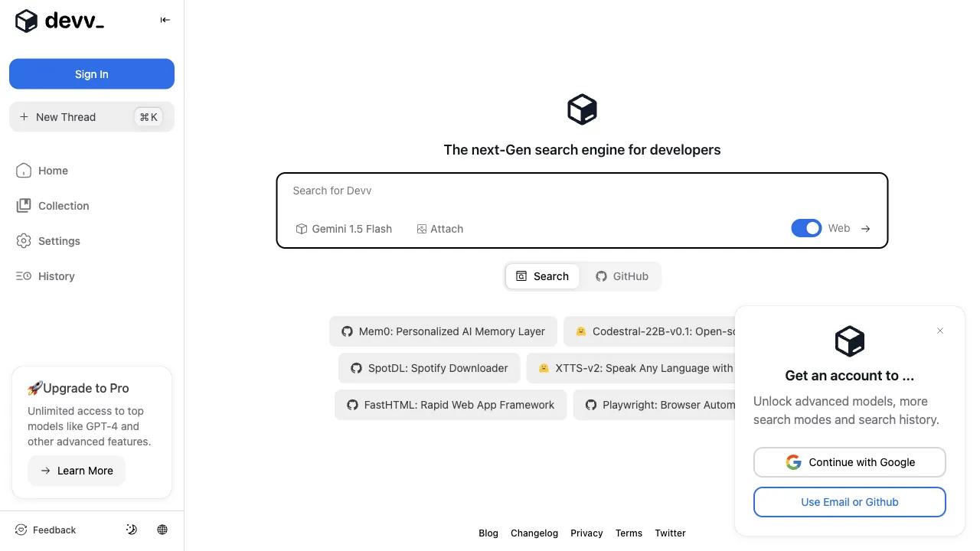
Task: Open the Twitter footer link
Action: [670, 533]
